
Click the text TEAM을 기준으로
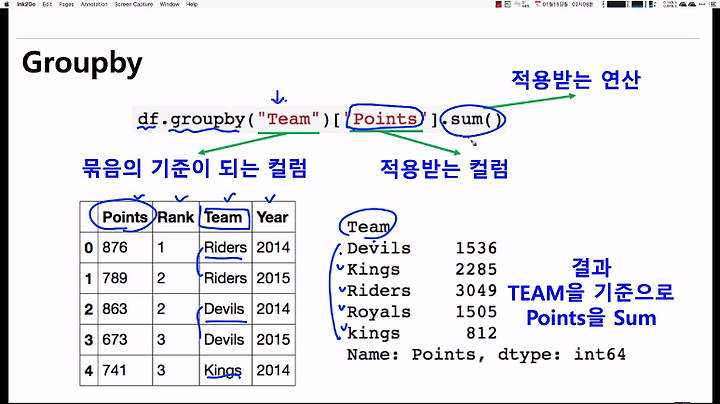click(591, 292)
